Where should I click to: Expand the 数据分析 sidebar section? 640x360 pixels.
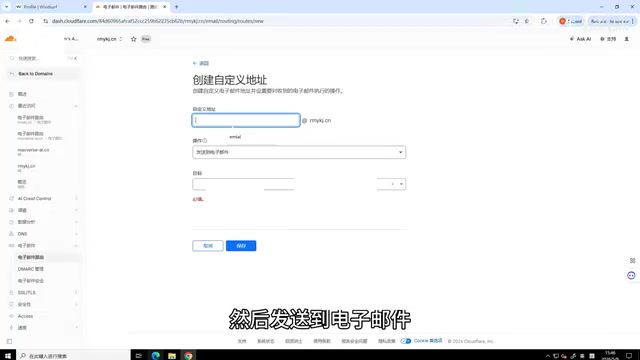point(76,222)
